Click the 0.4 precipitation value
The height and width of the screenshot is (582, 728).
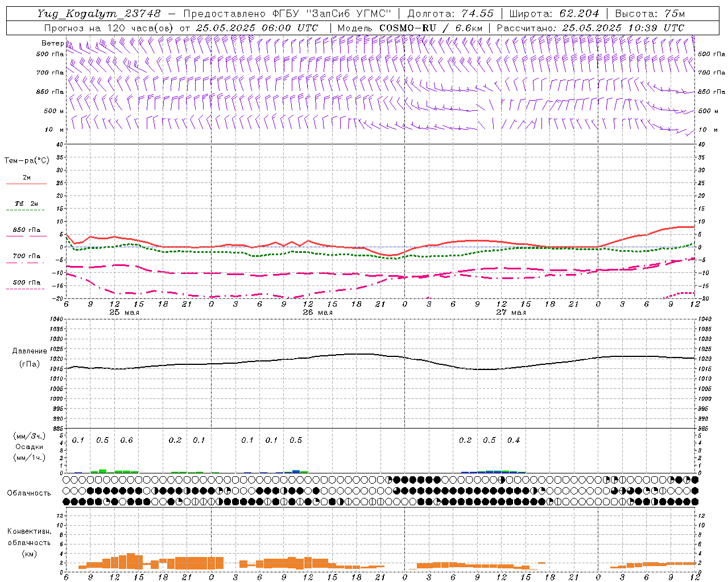(x=514, y=440)
